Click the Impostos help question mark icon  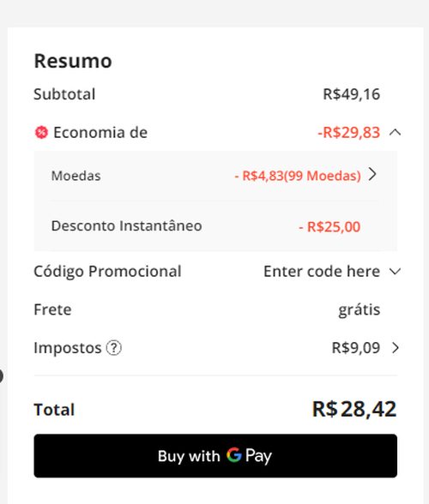click(114, 348)
